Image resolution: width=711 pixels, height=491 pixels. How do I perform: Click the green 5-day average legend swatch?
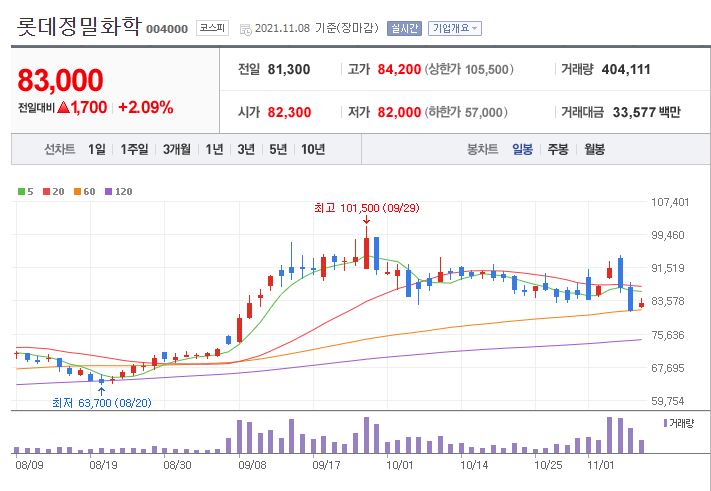[x=21, y=191]
